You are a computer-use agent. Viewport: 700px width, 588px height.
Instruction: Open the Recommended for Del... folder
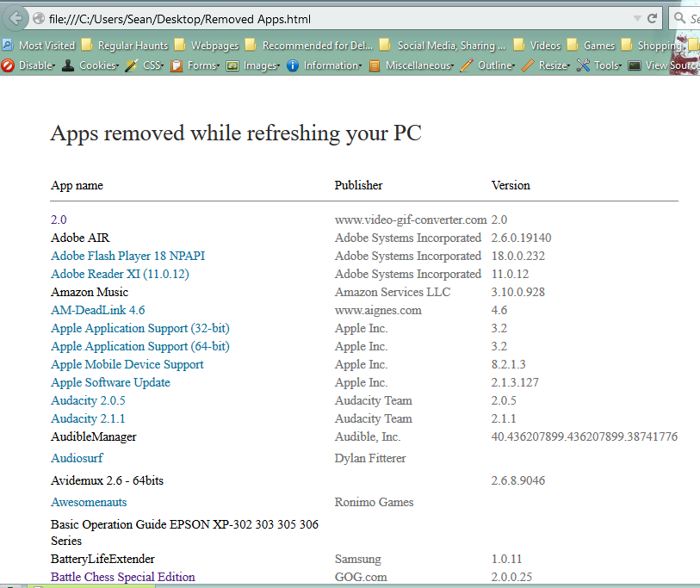point(309,45)
